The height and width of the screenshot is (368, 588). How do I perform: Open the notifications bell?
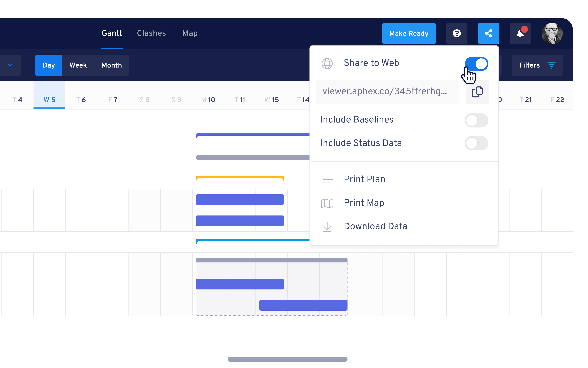tap(520, 33)
